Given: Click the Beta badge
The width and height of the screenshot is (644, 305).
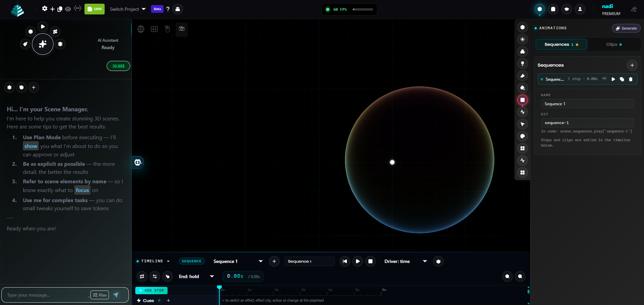Looking at the screenshot, I should (x=157, y=9).
